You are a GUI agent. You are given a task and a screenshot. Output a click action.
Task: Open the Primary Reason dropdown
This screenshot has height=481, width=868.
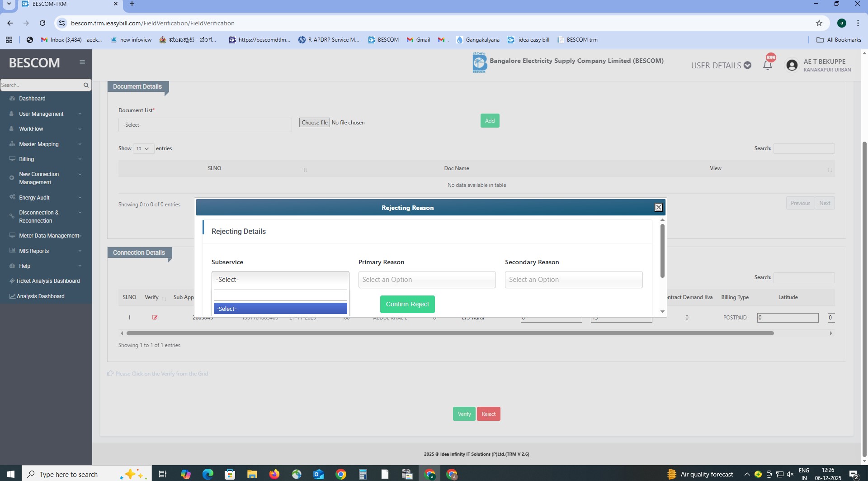[x=427, y=280]
